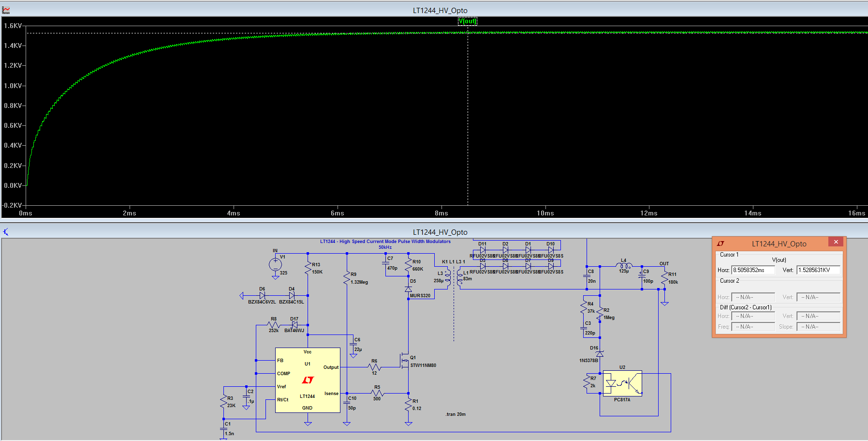Screen dimensions: 868x441
Task: Click resistor R2 1Meg symbol
Action: [600, 314]
